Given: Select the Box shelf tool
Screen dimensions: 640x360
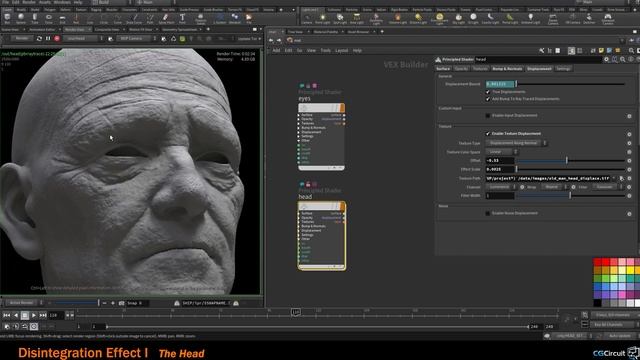Looking at the screenshot, I should [x=7, y=18].
